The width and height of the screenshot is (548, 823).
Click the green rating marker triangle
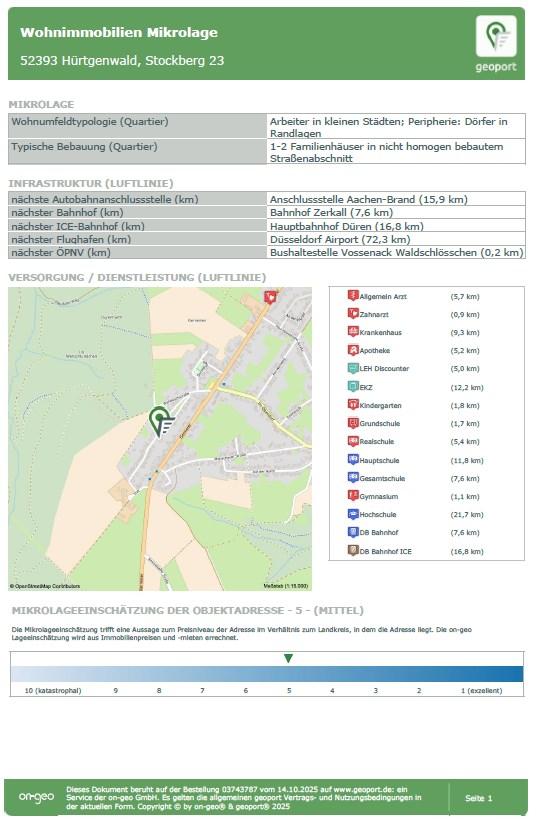(288, 658)
